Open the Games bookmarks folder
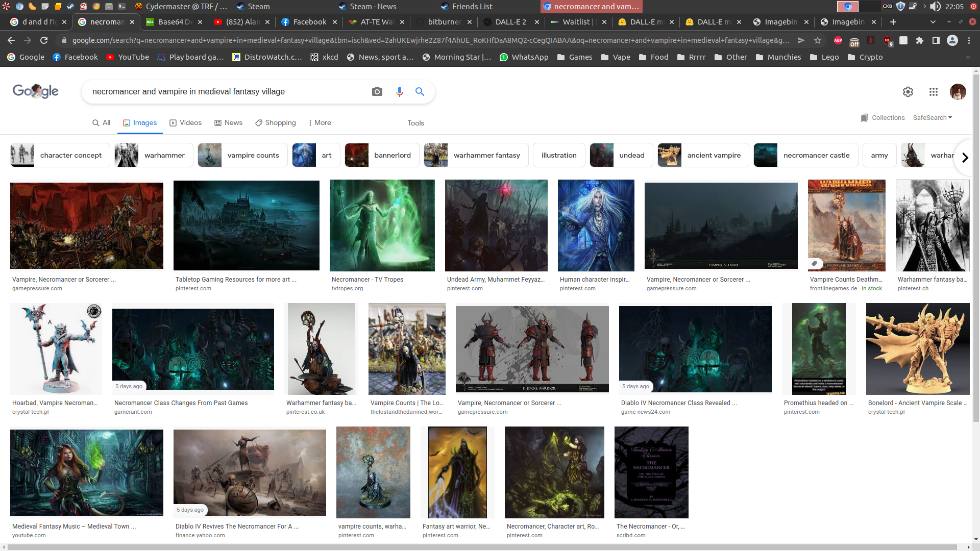The height and width of the screenshot is (551, 980). pyautogui.click(x=575, y=57)
